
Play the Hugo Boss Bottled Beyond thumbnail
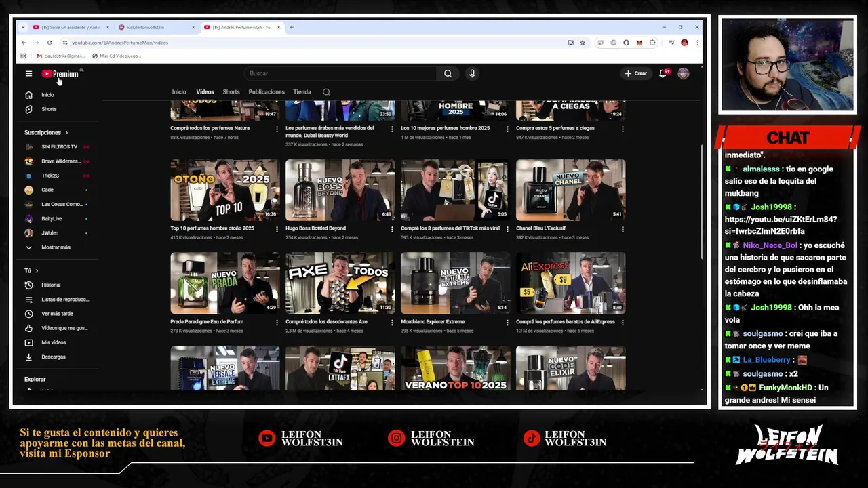pyautogui.click(x=340, y=190)
